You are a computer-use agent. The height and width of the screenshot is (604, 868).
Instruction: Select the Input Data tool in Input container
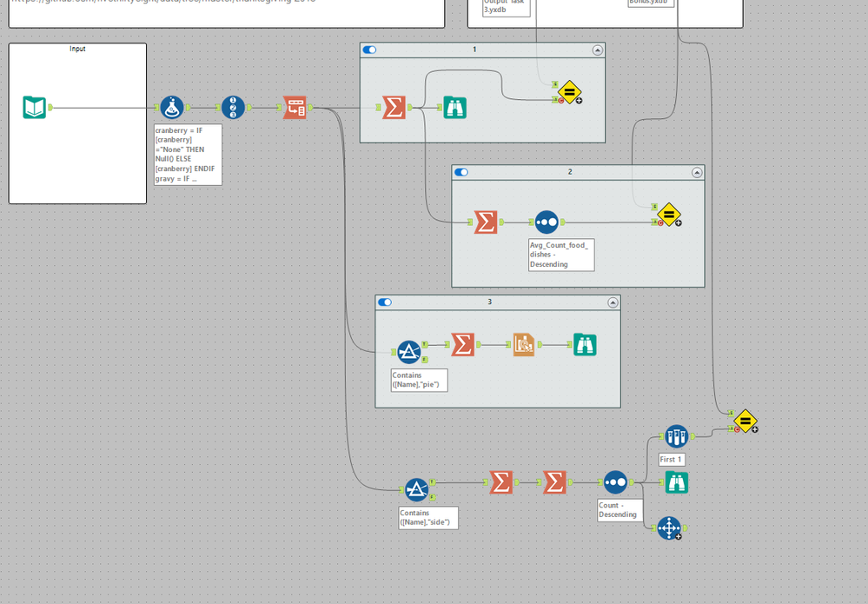[35, 108]
